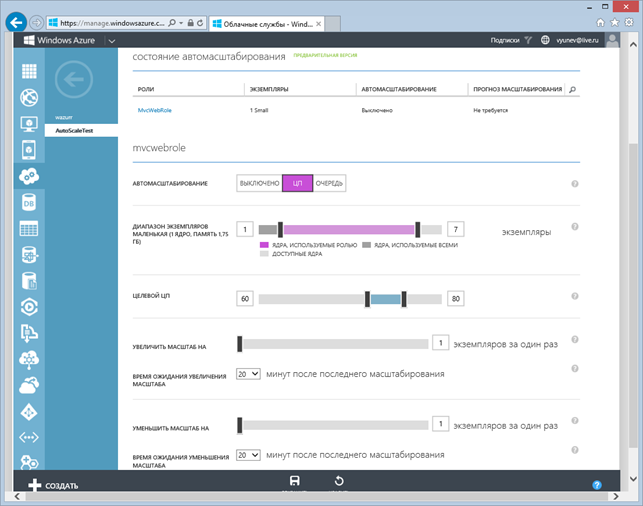Click the vyunev@live.ru account name

tap(577, 40)
